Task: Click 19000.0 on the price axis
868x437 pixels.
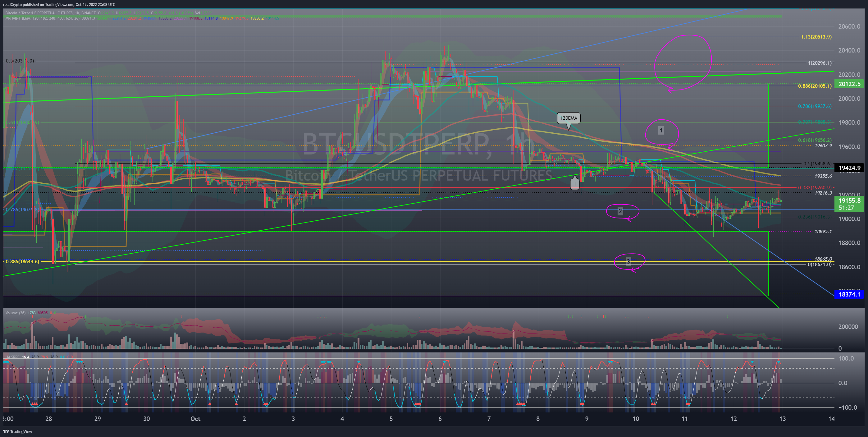Action: coord(849,218)
